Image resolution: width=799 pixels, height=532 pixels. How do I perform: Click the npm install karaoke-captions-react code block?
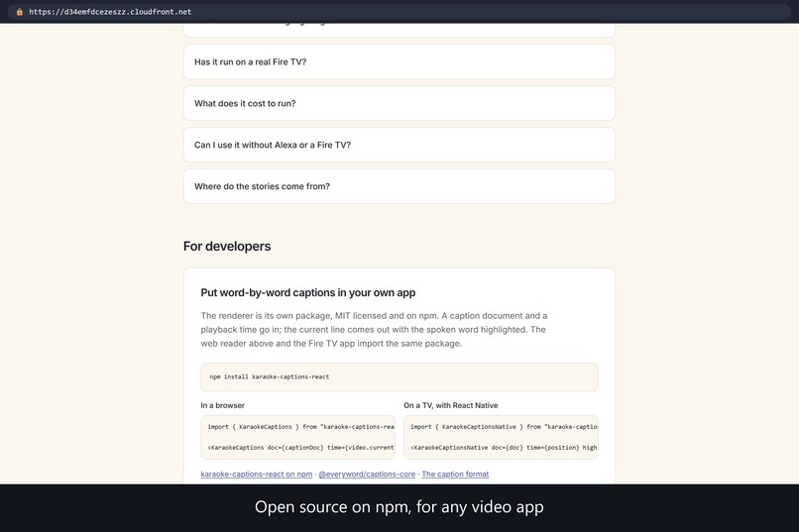(x=399, y=376)
